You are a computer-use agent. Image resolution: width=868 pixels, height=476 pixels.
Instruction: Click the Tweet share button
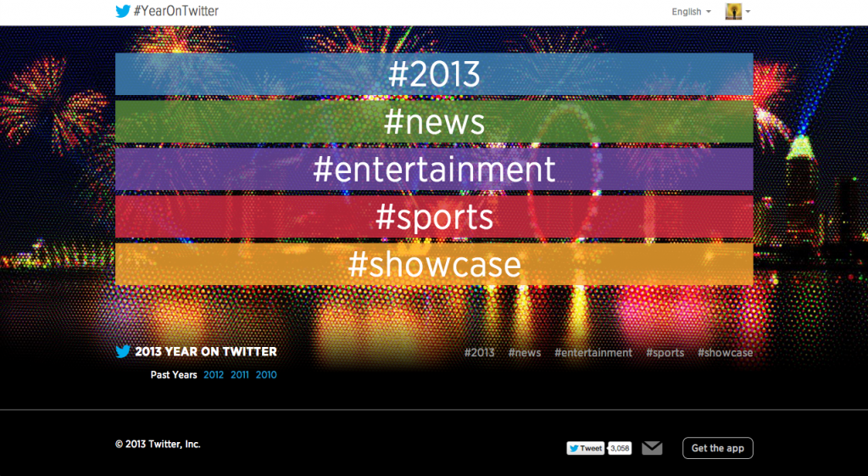[585, 448]
